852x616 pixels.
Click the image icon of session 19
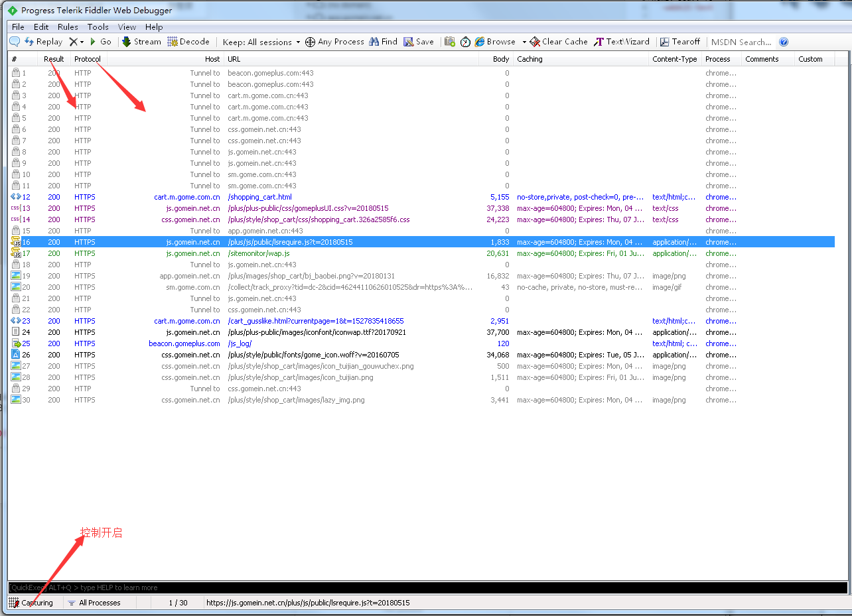(x=15, y=276)
